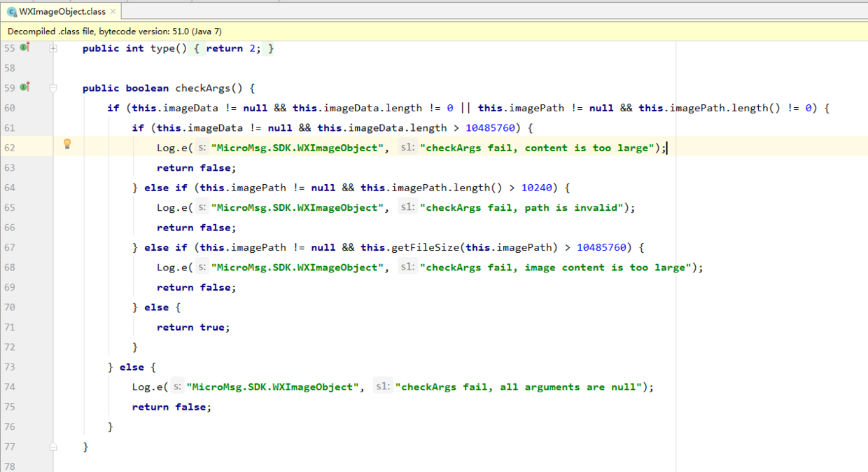Click the value 10485760 on line 67
The width and height of the screenshot is (868, 472).
click(602, 247)
